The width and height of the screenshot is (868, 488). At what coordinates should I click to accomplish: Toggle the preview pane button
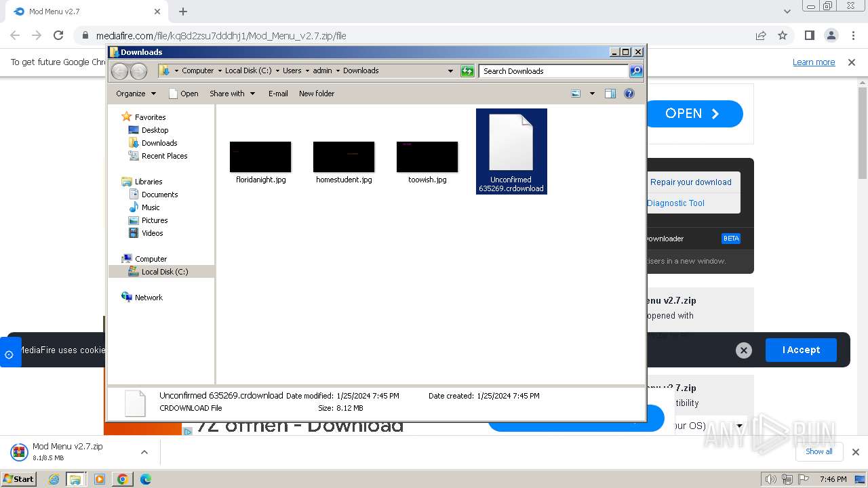tap(610, 94)
